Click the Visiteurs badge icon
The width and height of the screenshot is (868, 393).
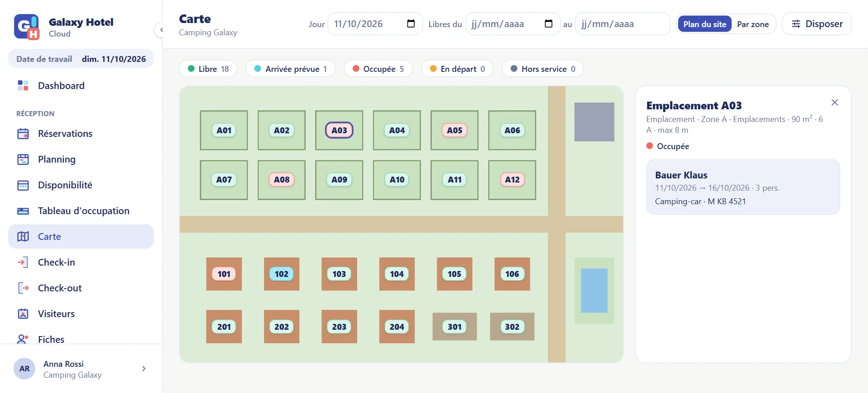23,314
